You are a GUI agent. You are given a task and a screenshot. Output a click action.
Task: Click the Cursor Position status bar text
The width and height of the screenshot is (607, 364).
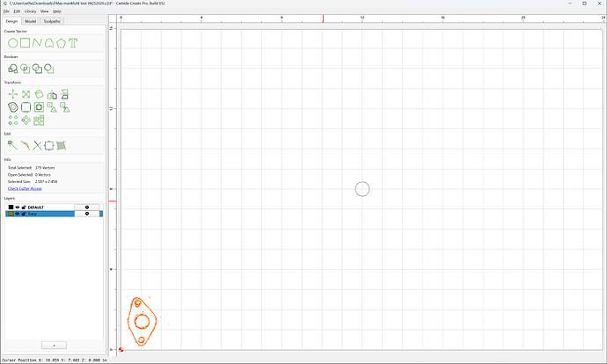(x=55, y=360)
